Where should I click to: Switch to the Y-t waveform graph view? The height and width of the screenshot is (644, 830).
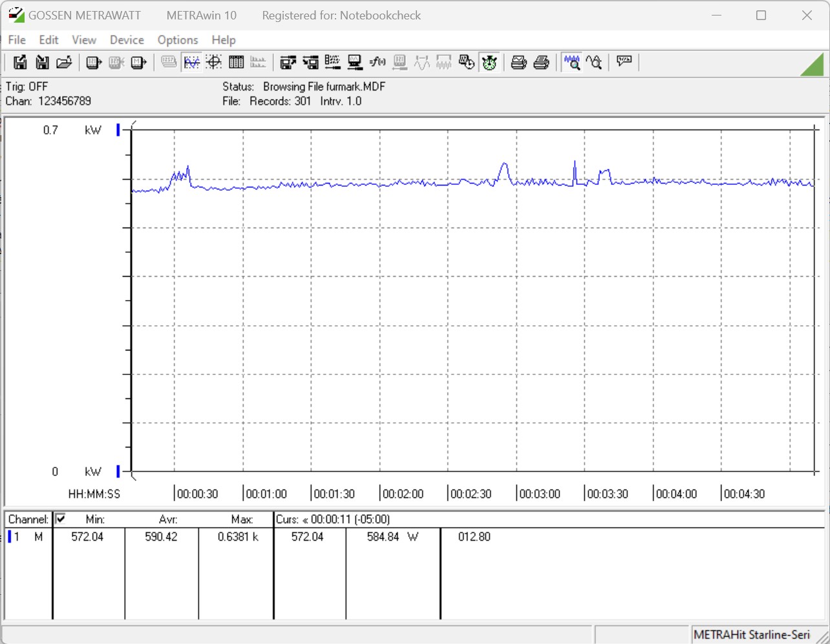pyautogui.click(x=192, y=62)
